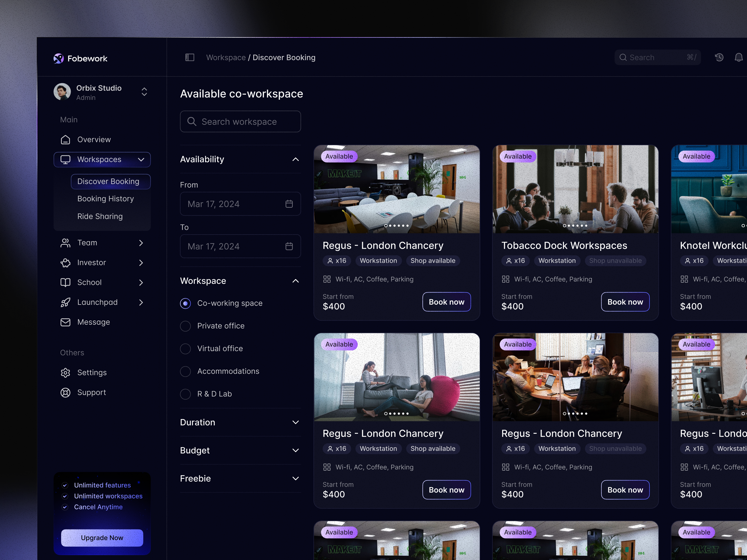This screenshot has width=747, height=560.
Task: Select the Launchpad rocket icon
Action: pyautogui.click(x=66, y=302)
